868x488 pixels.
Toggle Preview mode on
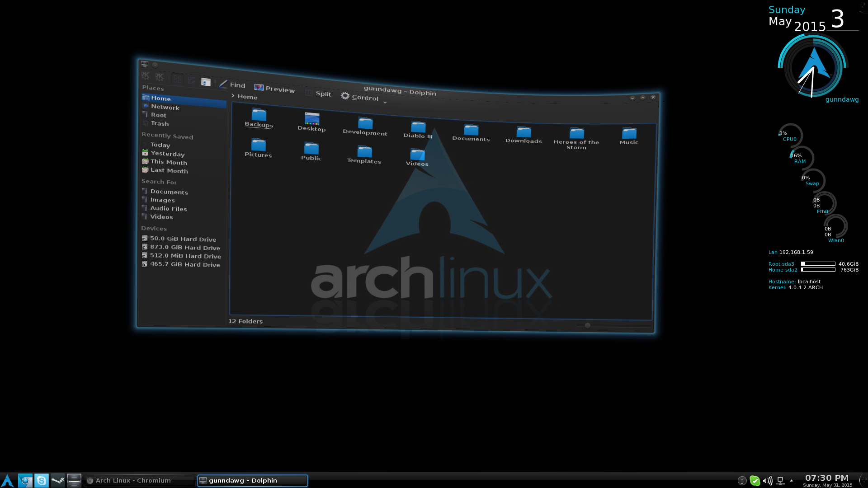[274, 89]
